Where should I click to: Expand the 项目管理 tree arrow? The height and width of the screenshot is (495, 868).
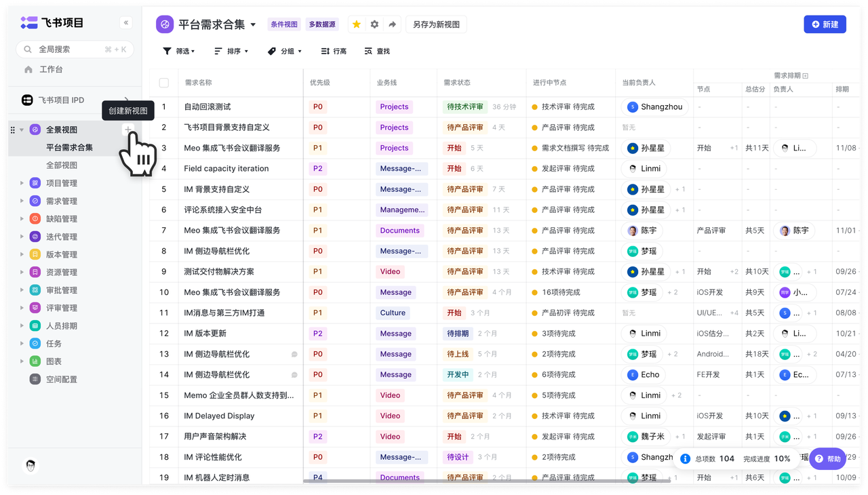tap(22, 183)
